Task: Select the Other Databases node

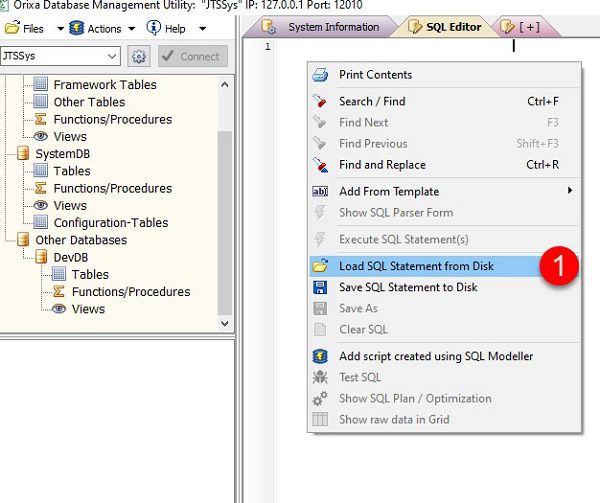Action: click(x=81, y=240)
